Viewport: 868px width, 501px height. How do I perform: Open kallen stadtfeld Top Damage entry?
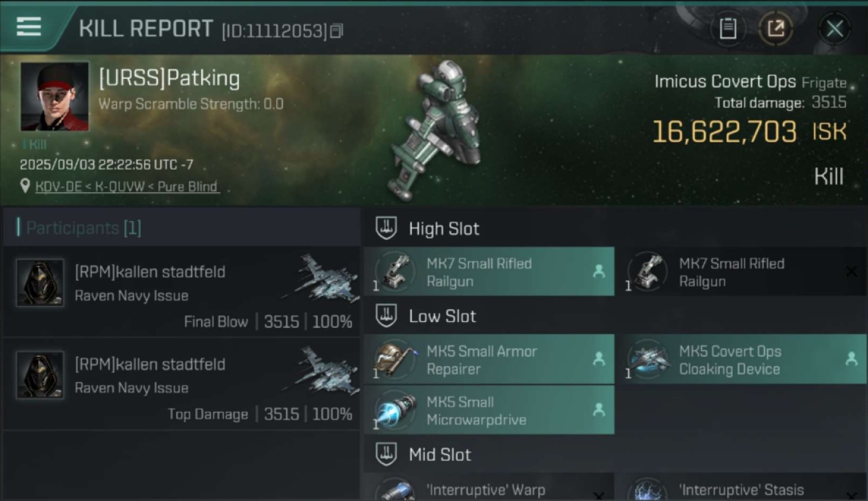coord(182,384)
